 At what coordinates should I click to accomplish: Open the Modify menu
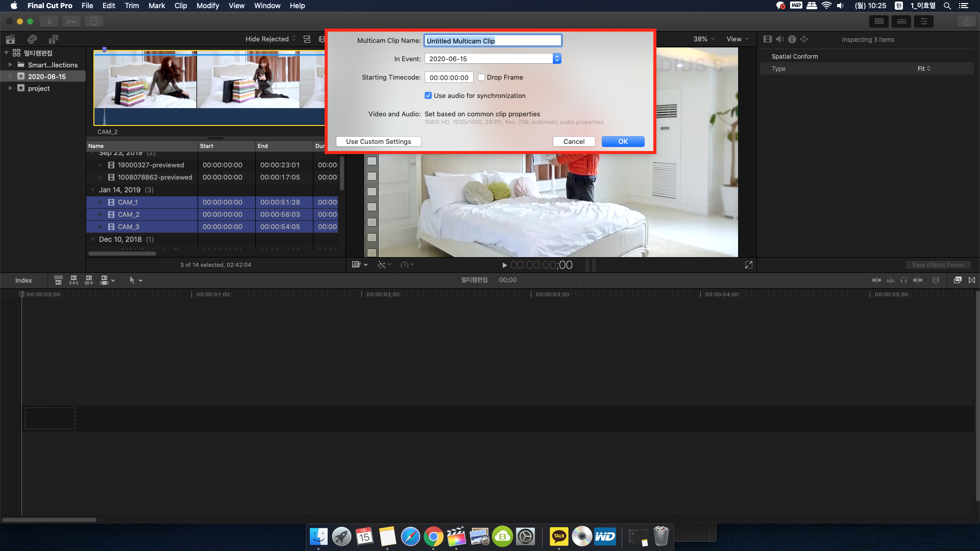[x=207, y=6]
